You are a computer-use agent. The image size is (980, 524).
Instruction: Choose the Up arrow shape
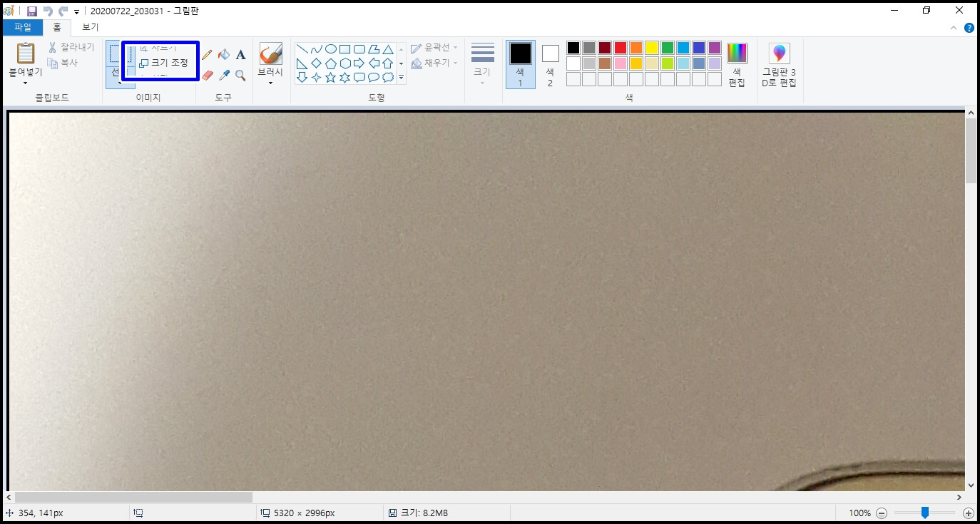click(x=388, y=63)
